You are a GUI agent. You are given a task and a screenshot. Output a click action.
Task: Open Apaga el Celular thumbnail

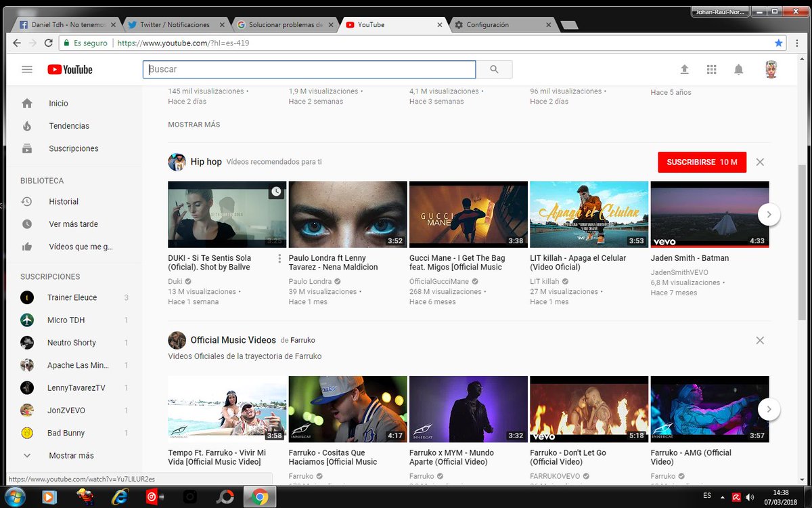[x=589, y=214]
